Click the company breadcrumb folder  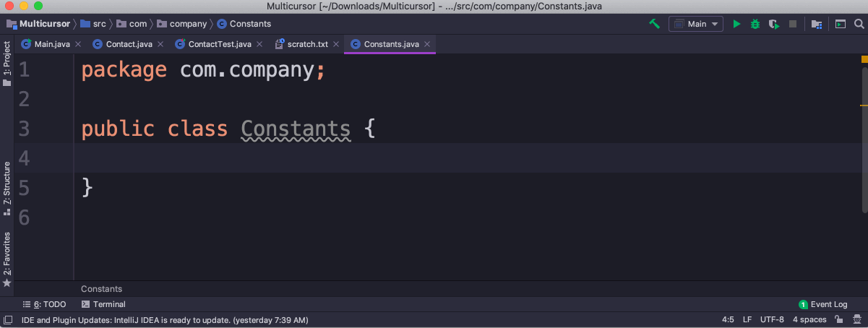(181, 24)
